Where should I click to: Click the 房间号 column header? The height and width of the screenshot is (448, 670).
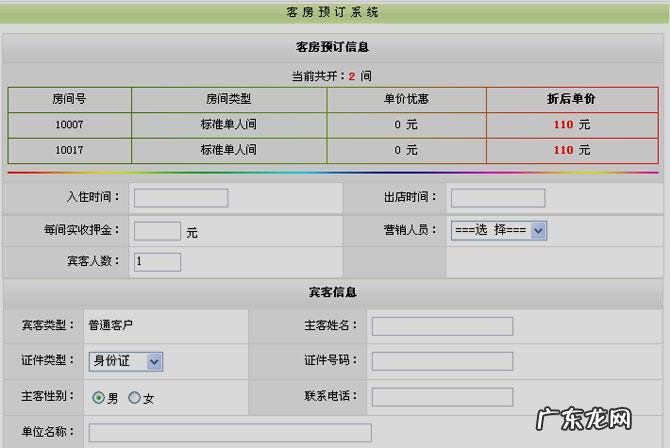coord(69,99)
